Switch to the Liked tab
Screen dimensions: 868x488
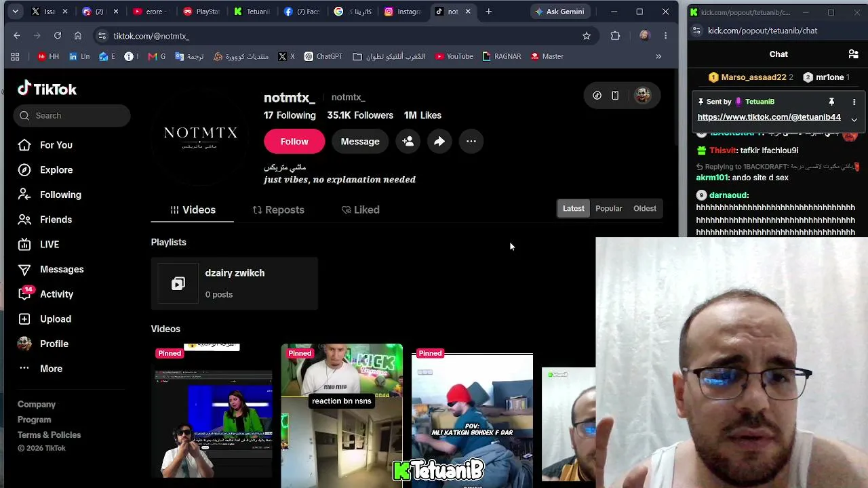click(x=360, y=210)
